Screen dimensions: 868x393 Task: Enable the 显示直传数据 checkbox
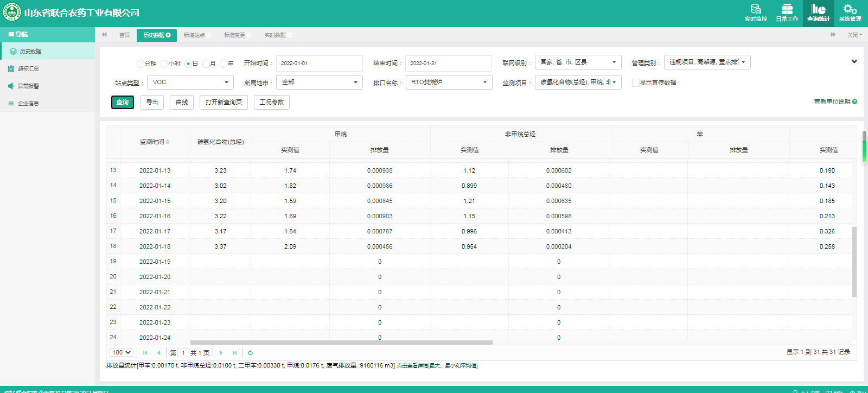[635, 83]
